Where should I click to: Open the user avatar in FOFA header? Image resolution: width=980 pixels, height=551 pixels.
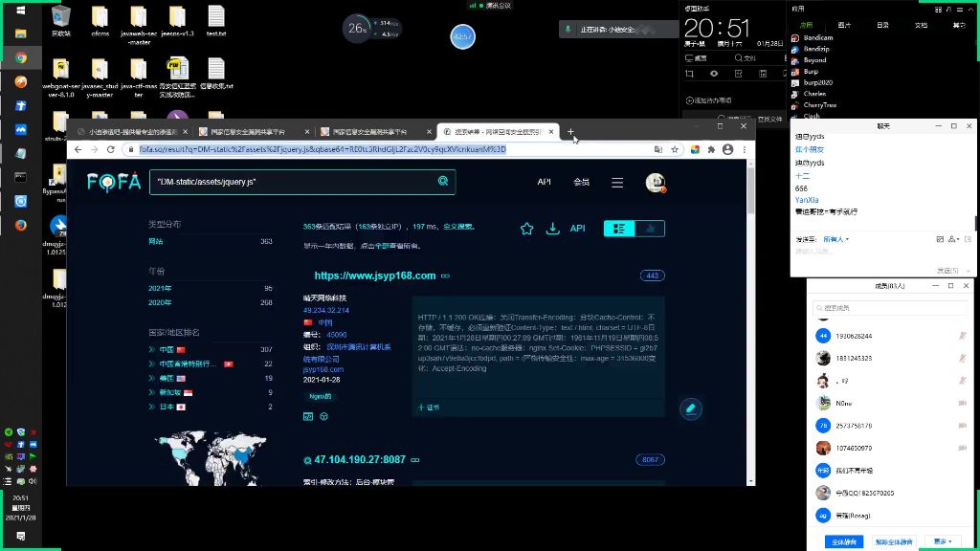[x=655, y=183]
